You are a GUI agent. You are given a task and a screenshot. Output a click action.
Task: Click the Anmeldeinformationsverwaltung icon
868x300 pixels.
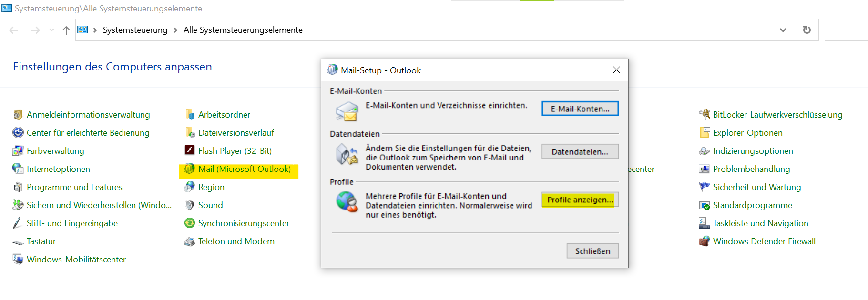point(18,115)
